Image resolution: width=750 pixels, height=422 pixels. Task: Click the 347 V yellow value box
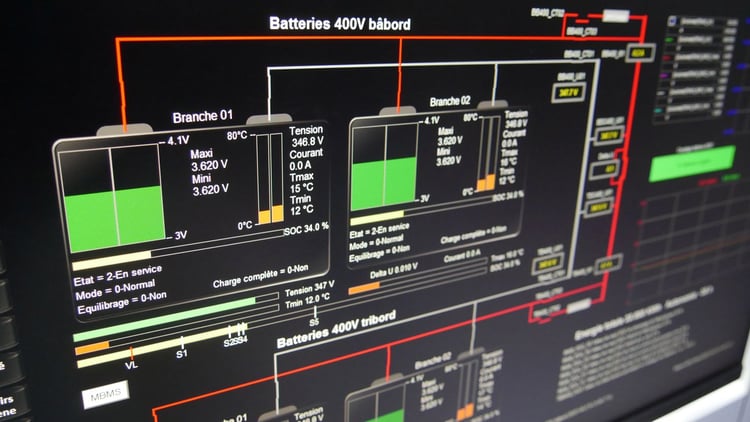click(x=568, y=92)
